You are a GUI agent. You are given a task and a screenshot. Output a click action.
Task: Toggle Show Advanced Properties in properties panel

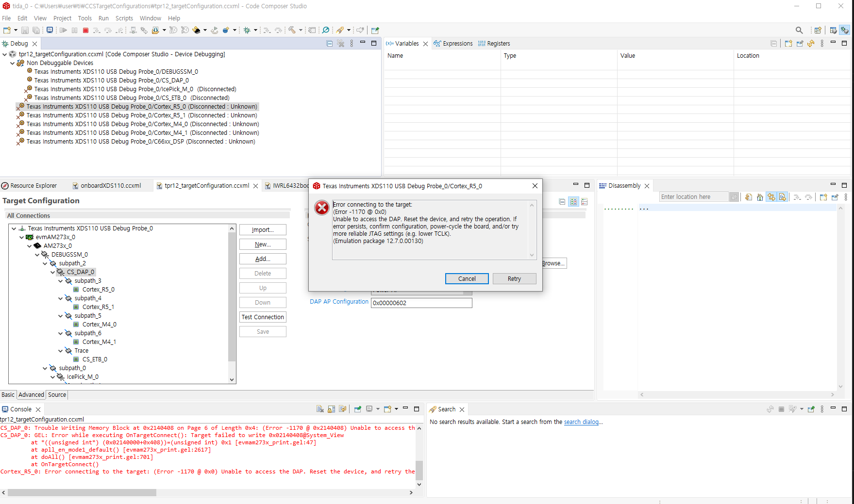pos(573,202)
